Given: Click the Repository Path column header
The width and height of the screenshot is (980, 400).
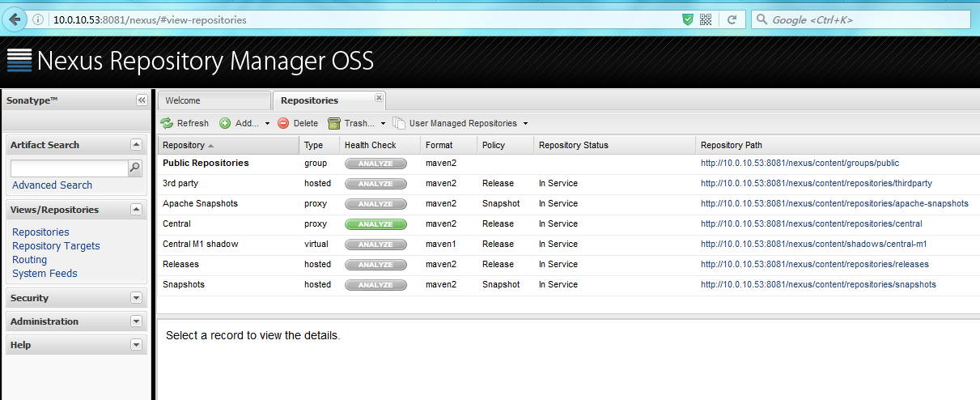Looking at the screenshot, I should pyautogui.click(x=838, y=145).
